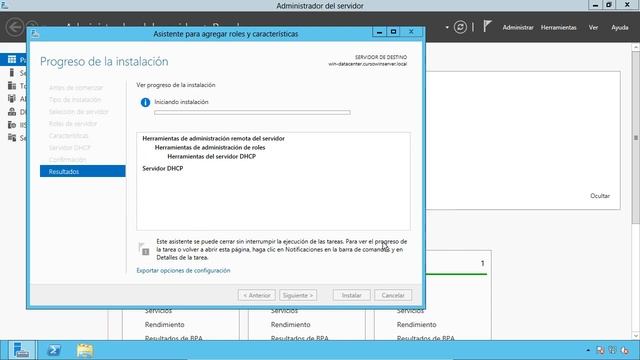Select the Tipo de instalación step

(x=75, y=100)
